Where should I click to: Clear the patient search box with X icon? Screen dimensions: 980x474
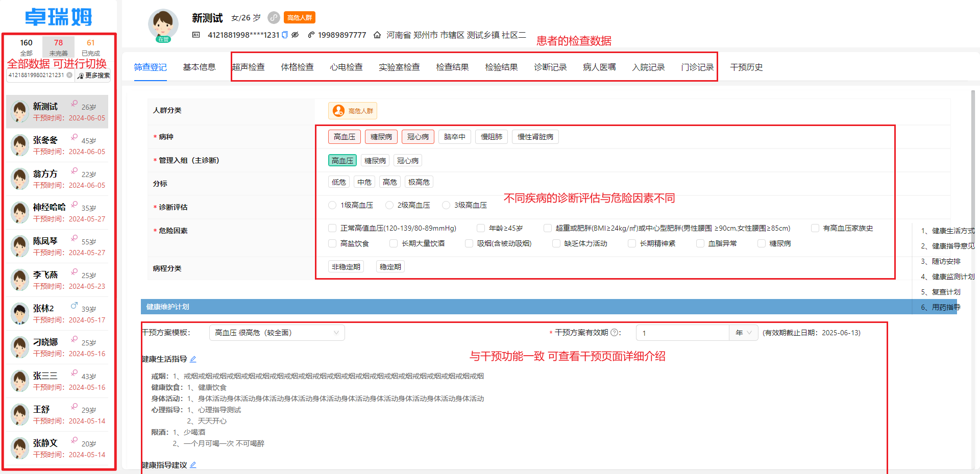(69, 75)
